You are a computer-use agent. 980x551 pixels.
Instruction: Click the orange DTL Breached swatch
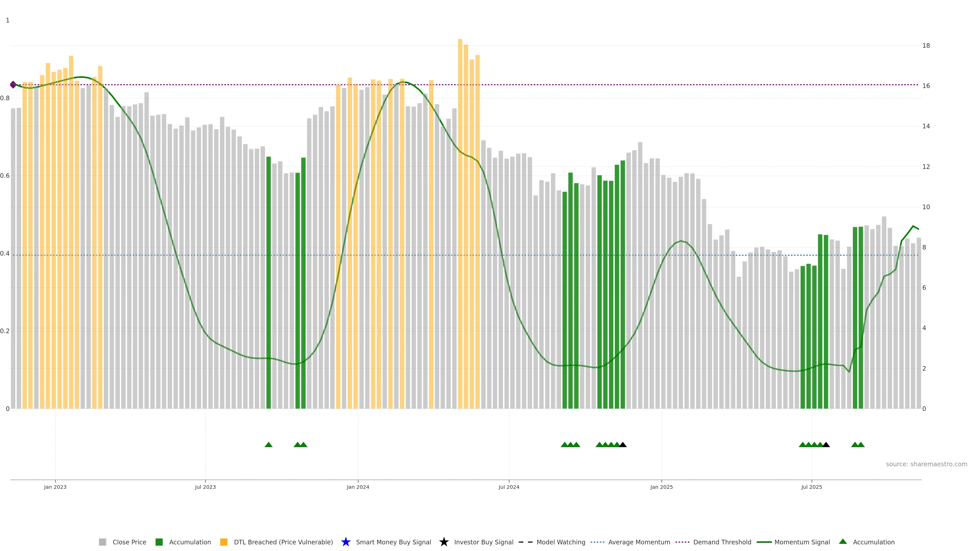[224, 542]
